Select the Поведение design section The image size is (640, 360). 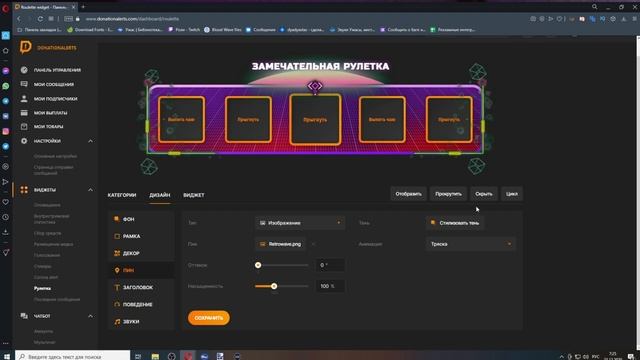141,304
